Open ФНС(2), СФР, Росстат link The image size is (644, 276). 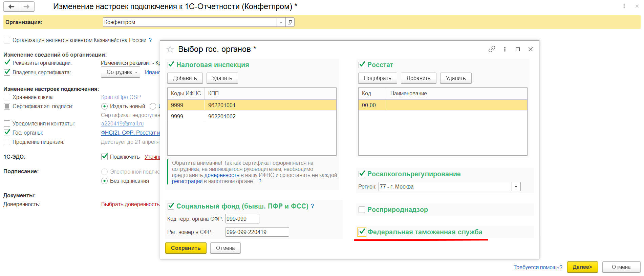(x=130, y=133)
